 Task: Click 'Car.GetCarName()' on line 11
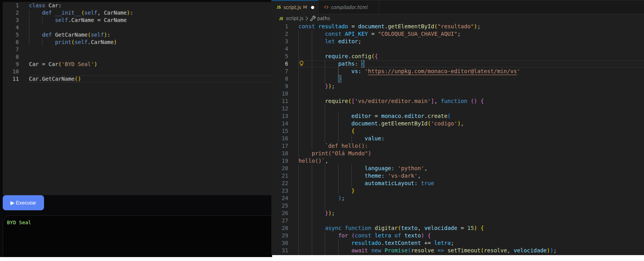pos(55,79)
